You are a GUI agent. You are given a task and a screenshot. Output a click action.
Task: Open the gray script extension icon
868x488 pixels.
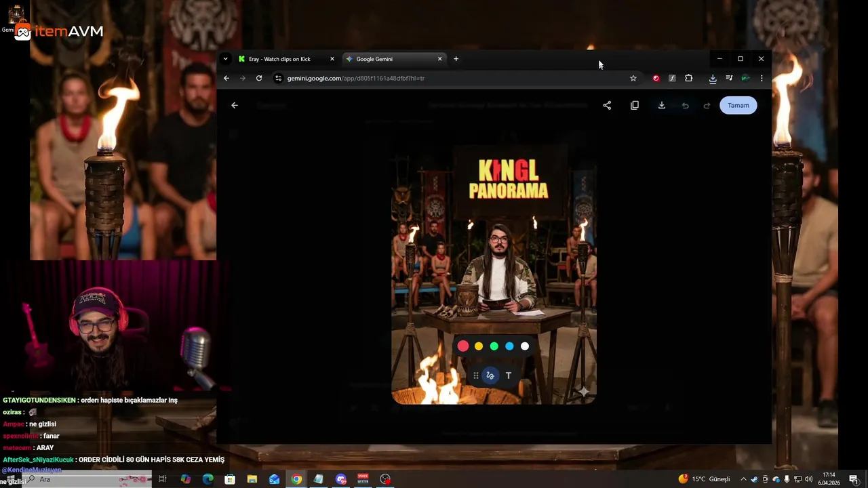[672, 78]
